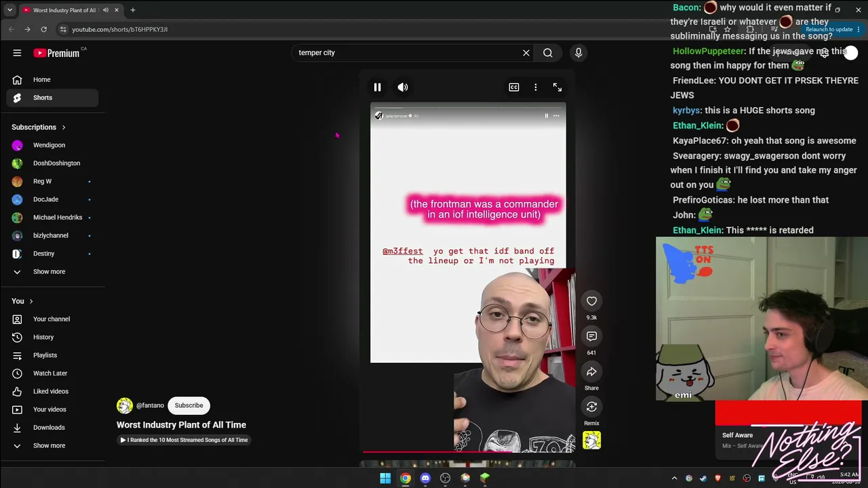Go to Home in sidebar

52,79
